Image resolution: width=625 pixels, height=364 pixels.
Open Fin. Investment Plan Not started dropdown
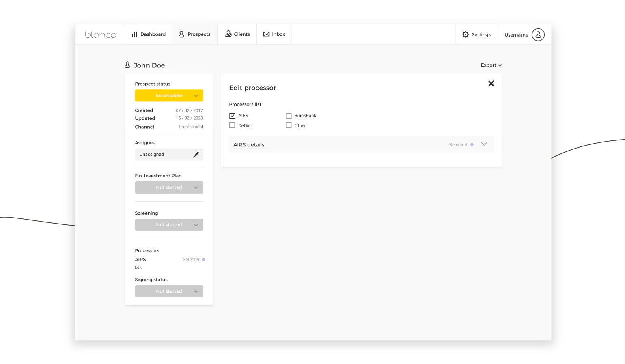(169, 187)
